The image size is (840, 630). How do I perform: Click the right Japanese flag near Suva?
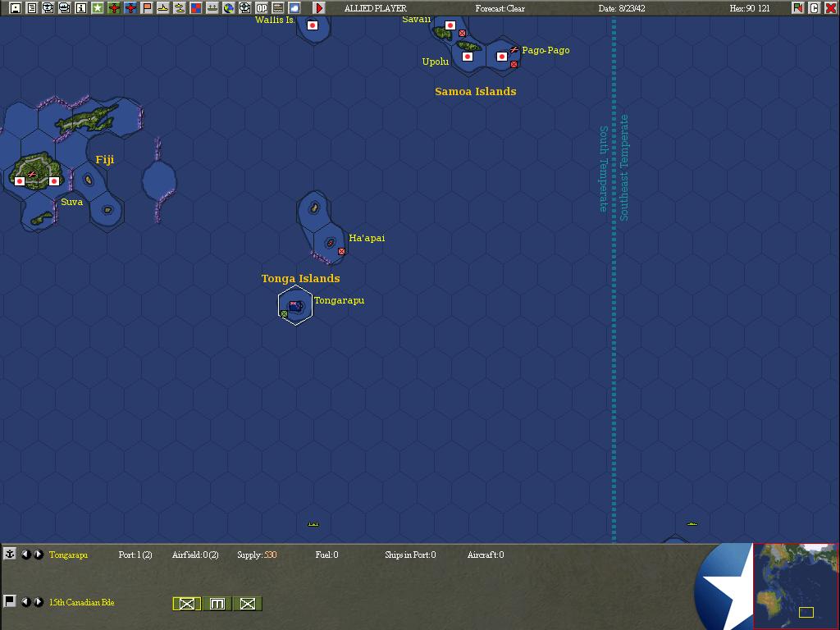click(53, 181)
